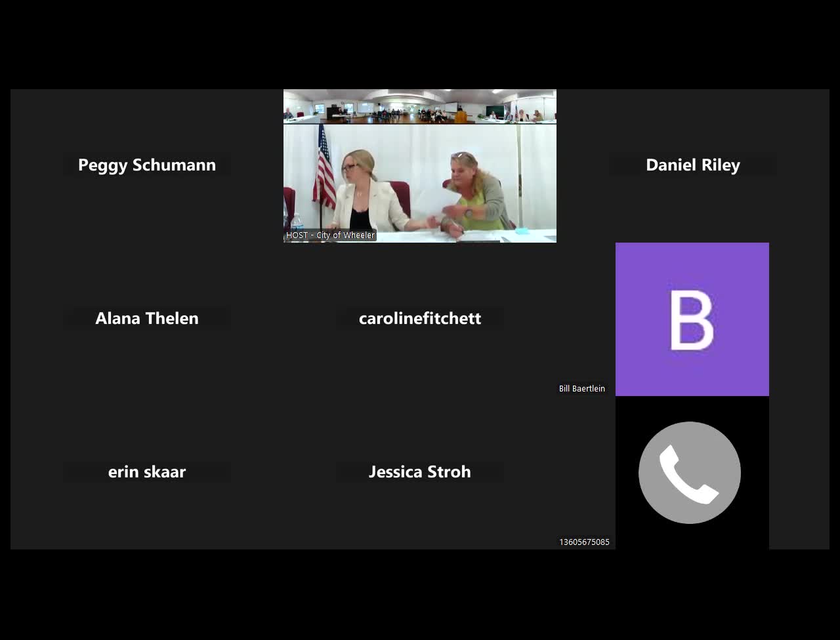840x640 pixels.
Task: Select the HOST - City of Wheeler video tile
Action: click(x=420, y=166)
